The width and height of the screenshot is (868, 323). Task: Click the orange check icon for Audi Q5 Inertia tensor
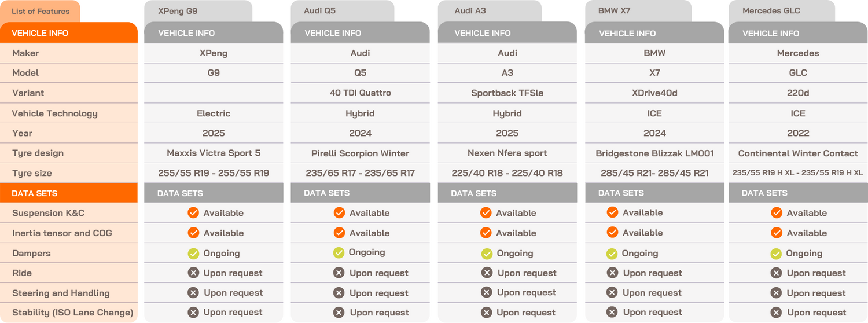coord(339,233)
